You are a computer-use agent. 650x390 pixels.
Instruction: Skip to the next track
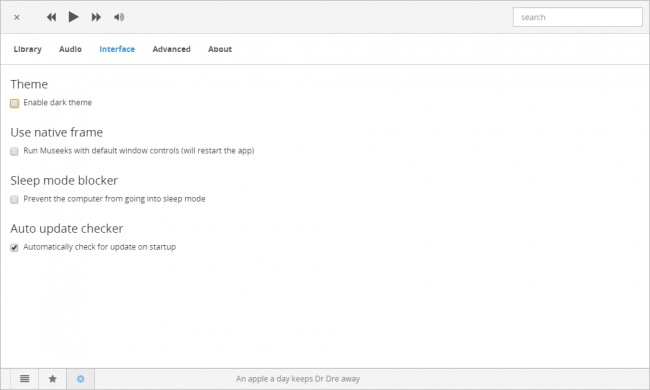[x=96, y=17]
